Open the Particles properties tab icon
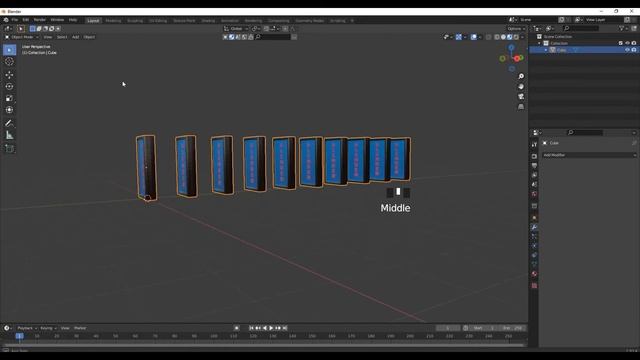 [x=534, y=236]
